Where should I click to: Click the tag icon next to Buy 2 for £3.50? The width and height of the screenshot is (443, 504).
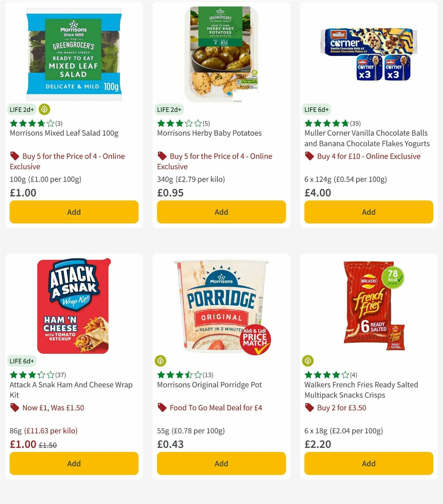309,408
